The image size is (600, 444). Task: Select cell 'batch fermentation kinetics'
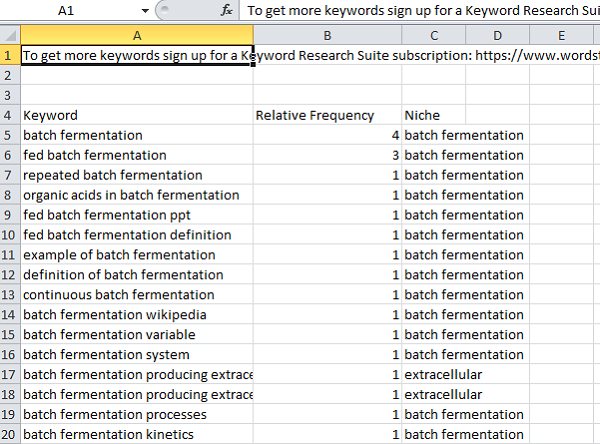(x=137, y=434)
